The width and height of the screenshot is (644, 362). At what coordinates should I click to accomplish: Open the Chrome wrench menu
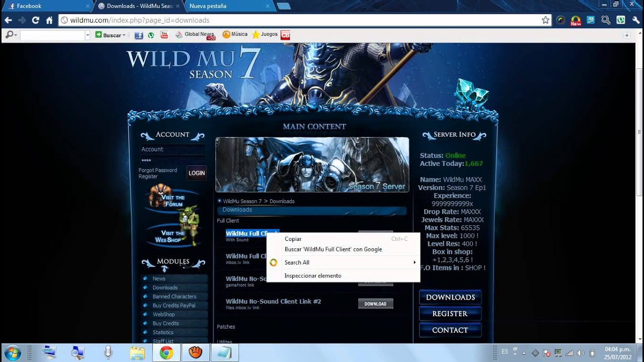(636, 20)
